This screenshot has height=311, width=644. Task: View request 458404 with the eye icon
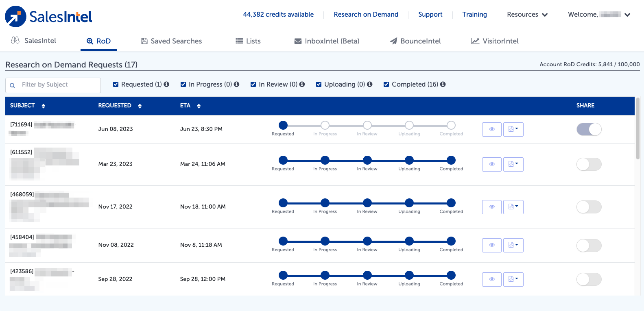(x=492, y=245)
